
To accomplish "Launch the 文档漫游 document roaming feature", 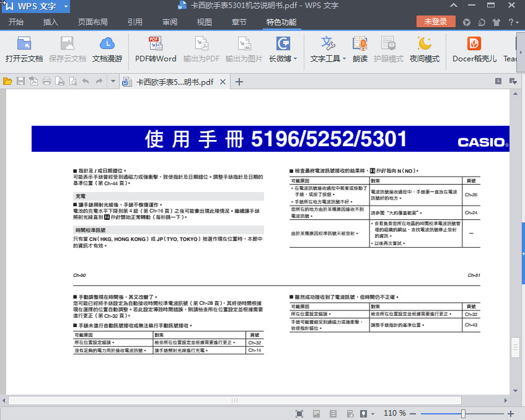I will coord(107,49).
